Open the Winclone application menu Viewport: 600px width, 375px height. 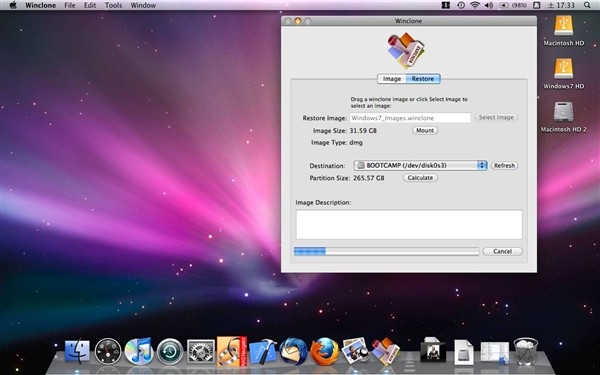click(40, 5)
